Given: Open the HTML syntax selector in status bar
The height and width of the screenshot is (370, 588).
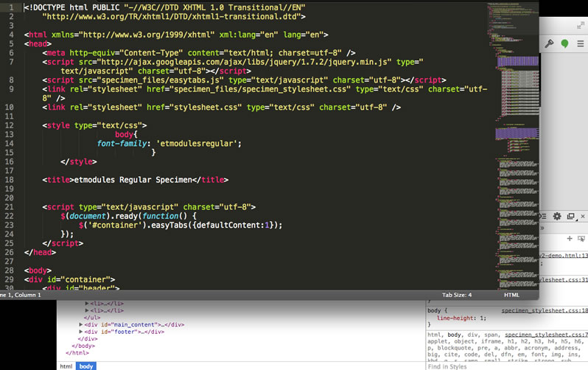Looking at the screenshot, I should click(511, 295).
